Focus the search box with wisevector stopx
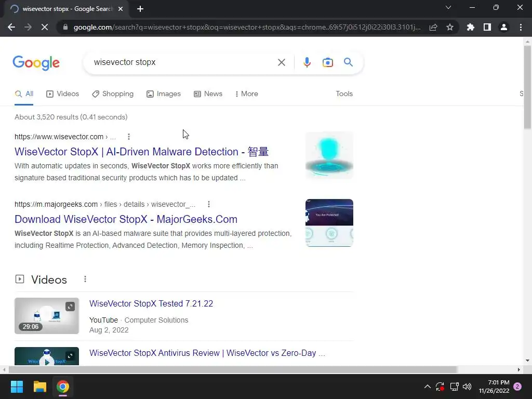Screen dimensions: 532x399 (183, 62)
